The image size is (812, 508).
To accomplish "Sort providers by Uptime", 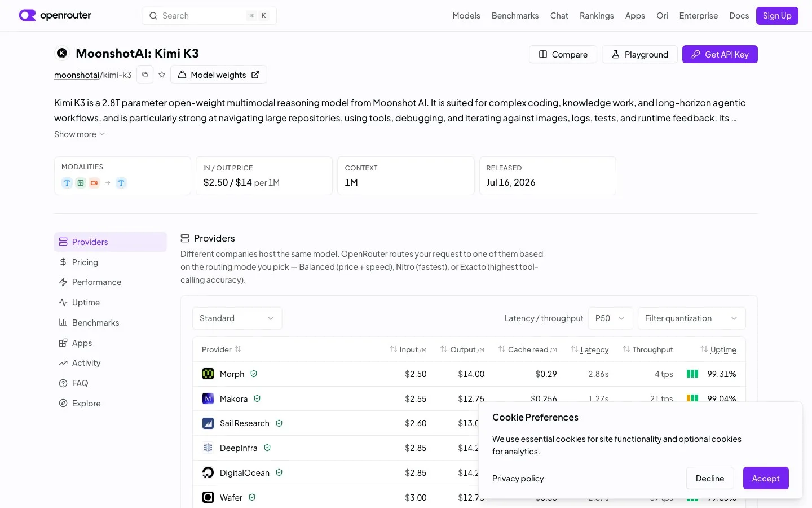I will point(718,349).
